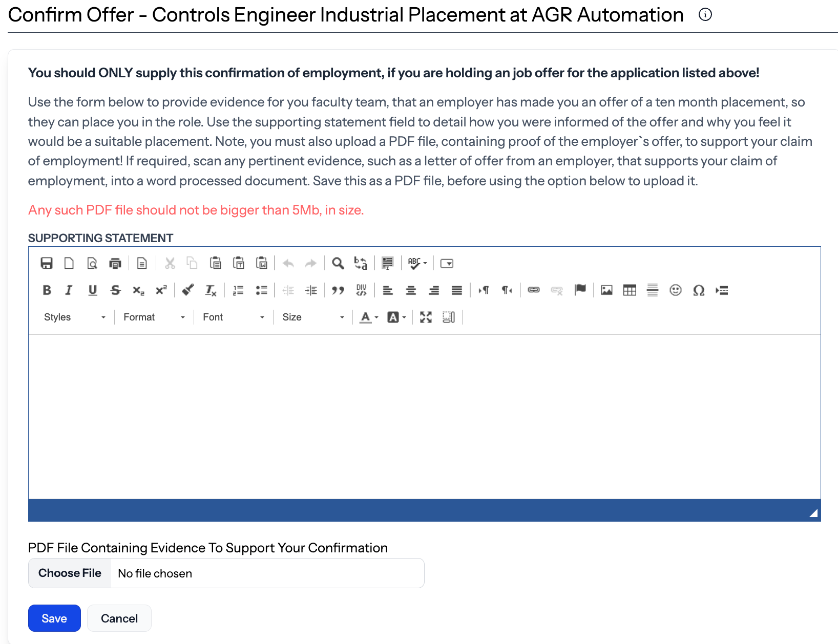Insert a horizontal line
The image size is (838, 644).
point(653,290)
